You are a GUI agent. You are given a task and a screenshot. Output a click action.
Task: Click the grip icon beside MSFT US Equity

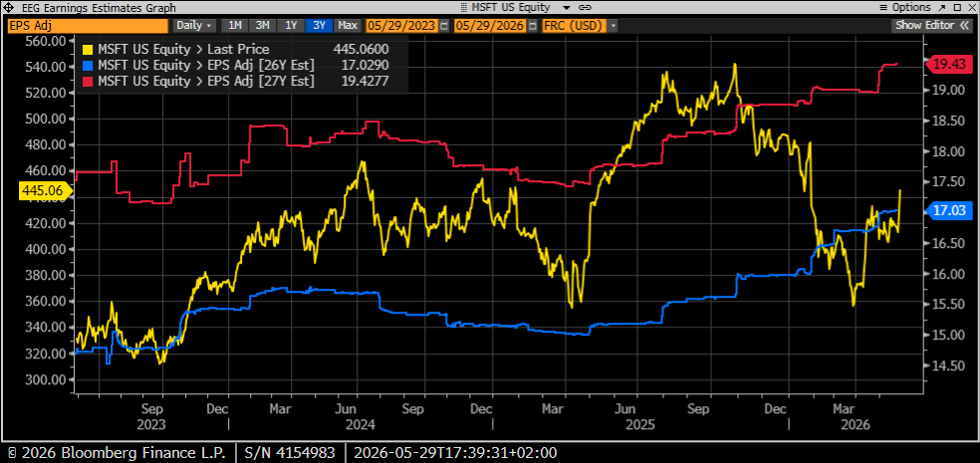[x=463, y=8]
